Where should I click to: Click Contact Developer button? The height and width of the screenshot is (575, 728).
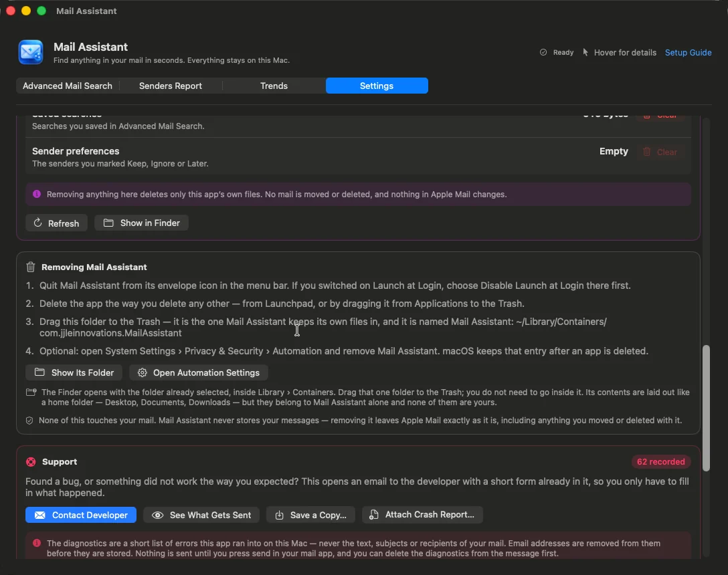coord(81,515)
